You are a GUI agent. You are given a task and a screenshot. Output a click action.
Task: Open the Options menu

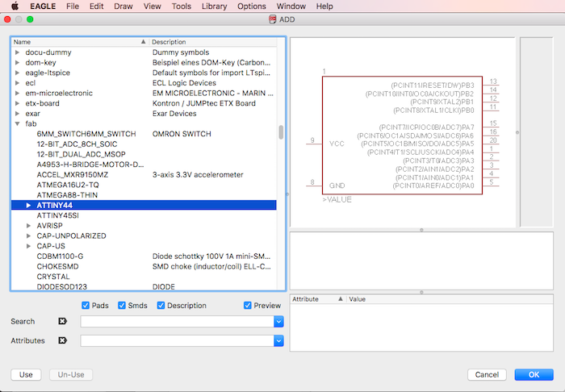pos(252,6)
